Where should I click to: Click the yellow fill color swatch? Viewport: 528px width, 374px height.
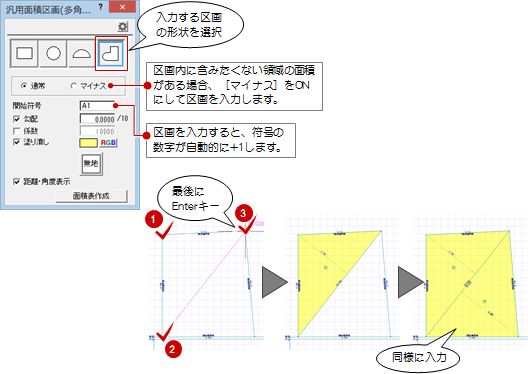(x=88, y=143)
